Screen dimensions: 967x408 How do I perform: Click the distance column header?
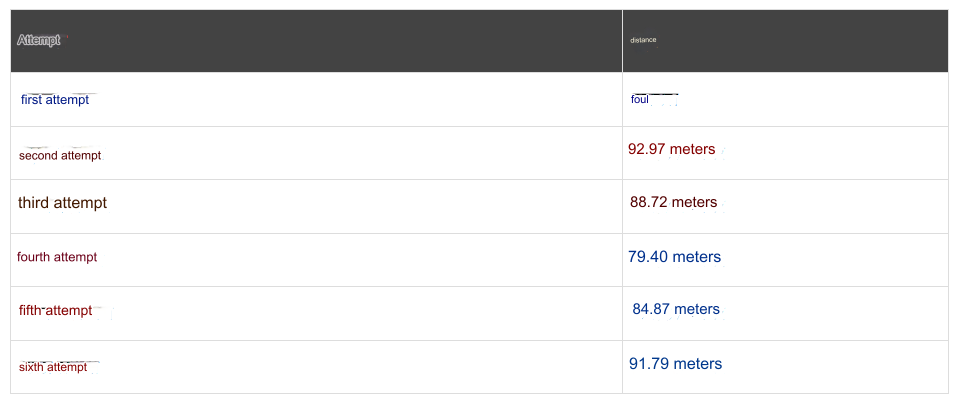pyautogui.click(x=643, y=40)
